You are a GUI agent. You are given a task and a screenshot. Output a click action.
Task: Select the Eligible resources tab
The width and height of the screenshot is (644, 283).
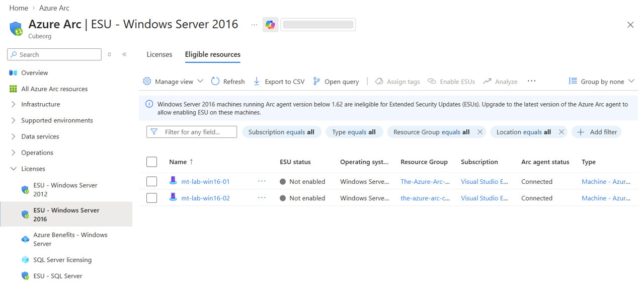click(213, 54)
